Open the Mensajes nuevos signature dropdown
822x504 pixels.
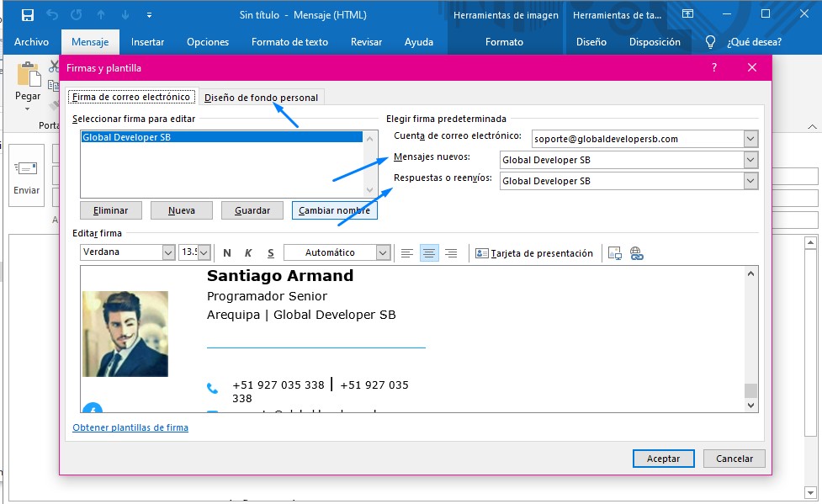click(750, 160)
